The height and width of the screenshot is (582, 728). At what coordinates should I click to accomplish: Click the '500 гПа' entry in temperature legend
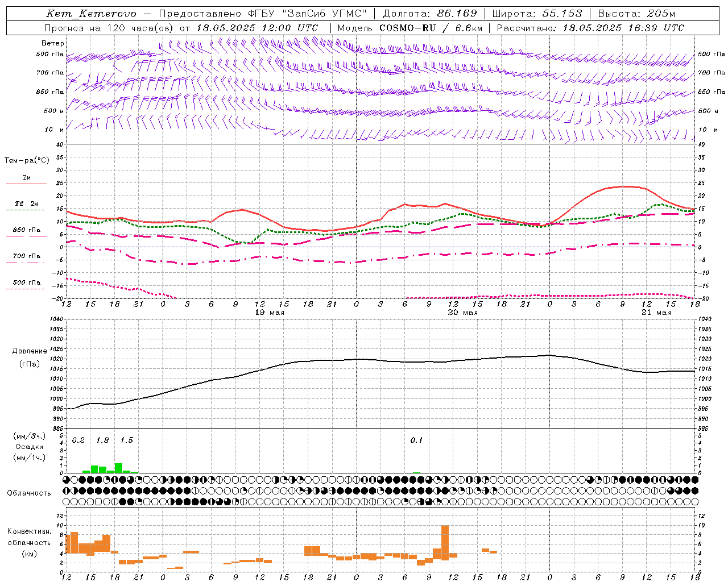pyautogui.click(x=26, y=282)
